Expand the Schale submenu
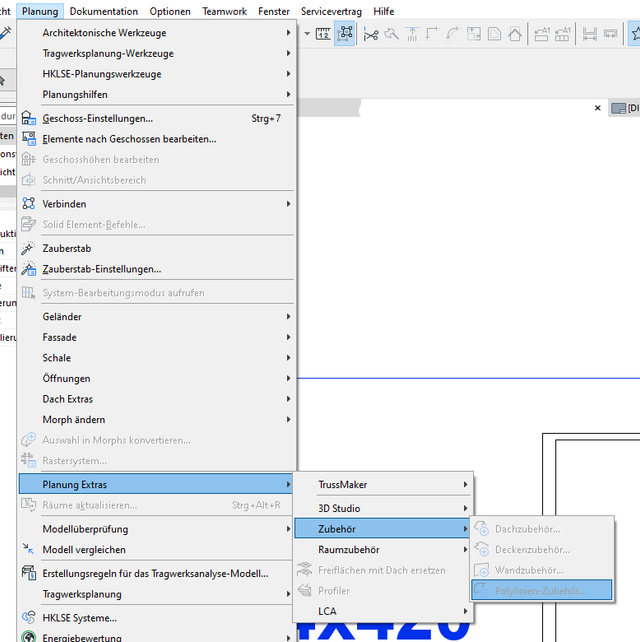The image size is (640, 642). click(x=156, y=358)
